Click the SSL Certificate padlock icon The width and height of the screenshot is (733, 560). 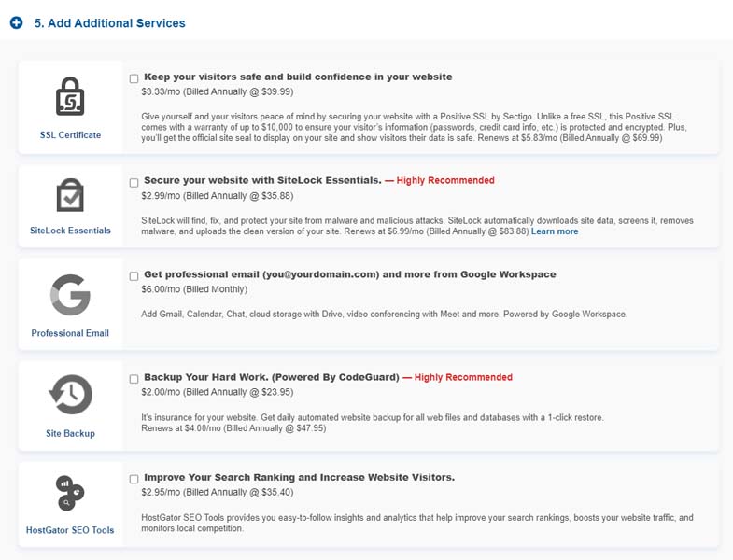coord(70,96)
